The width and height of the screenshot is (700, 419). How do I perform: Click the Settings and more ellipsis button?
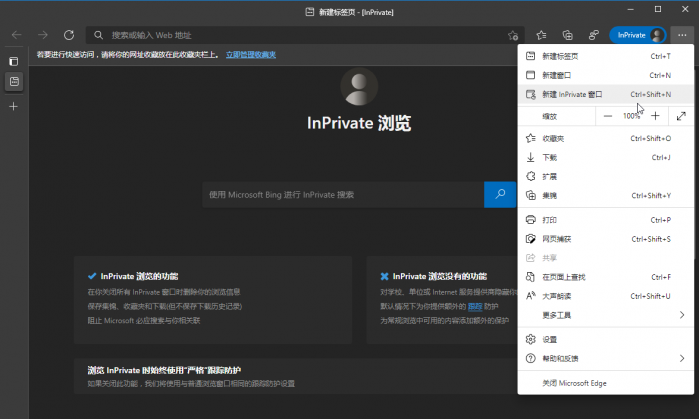682,35
